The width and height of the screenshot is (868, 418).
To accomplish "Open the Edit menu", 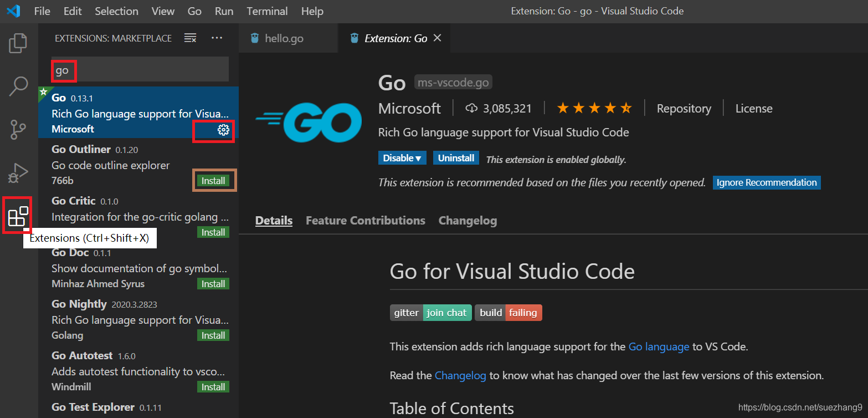I will pos(73,11).
